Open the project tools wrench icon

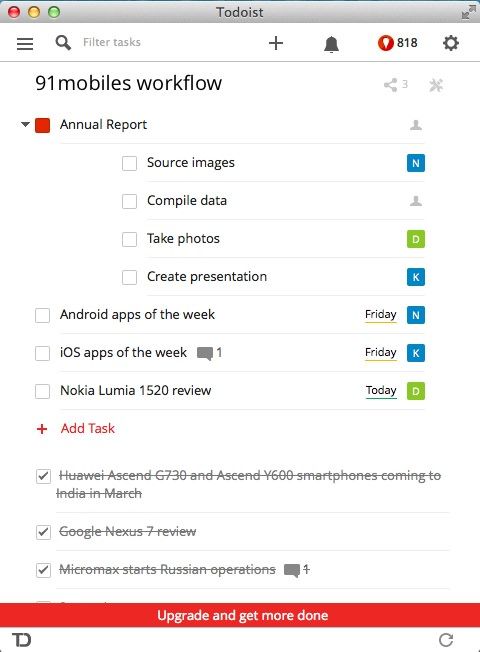click(x=436, y=85)
